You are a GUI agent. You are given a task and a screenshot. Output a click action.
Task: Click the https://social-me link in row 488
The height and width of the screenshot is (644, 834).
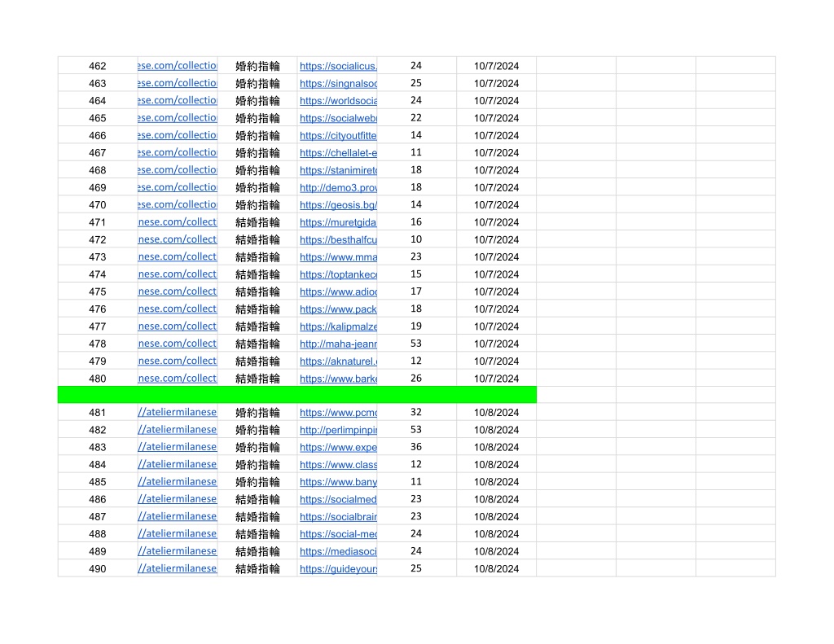point(338,534)
